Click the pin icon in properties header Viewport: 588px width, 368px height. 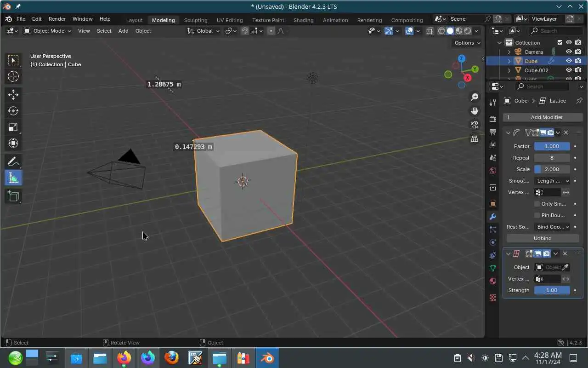pyautogui.click(x=579, y=101)
